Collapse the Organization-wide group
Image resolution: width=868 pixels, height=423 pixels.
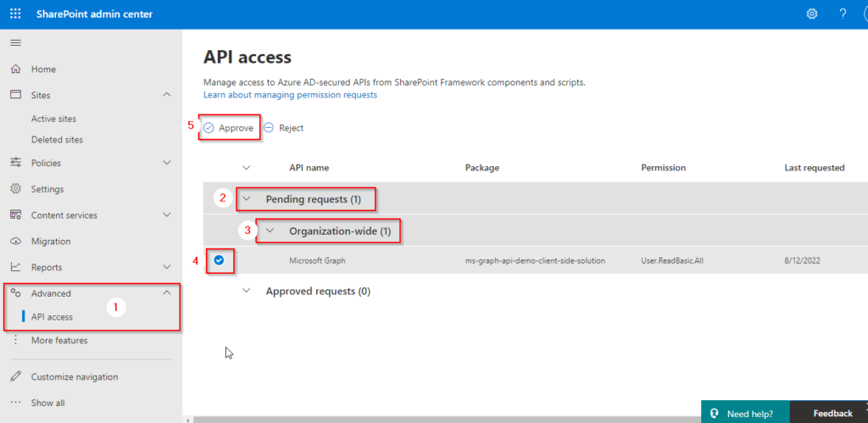tap(270, 231)
